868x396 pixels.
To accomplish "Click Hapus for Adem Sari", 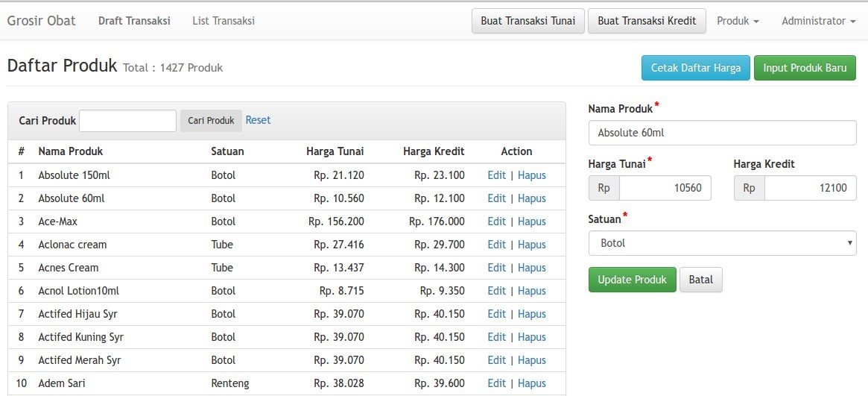I will tap(532, 383).
